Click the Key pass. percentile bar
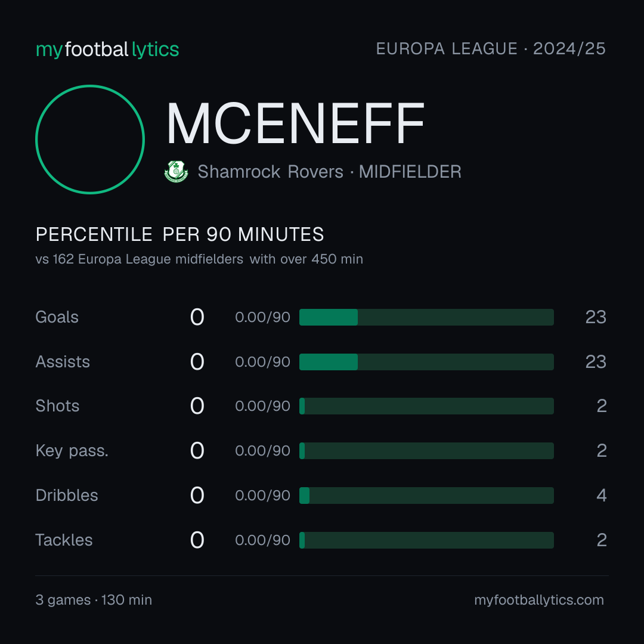This screenshot has width=644, height=644. point(426,451)
